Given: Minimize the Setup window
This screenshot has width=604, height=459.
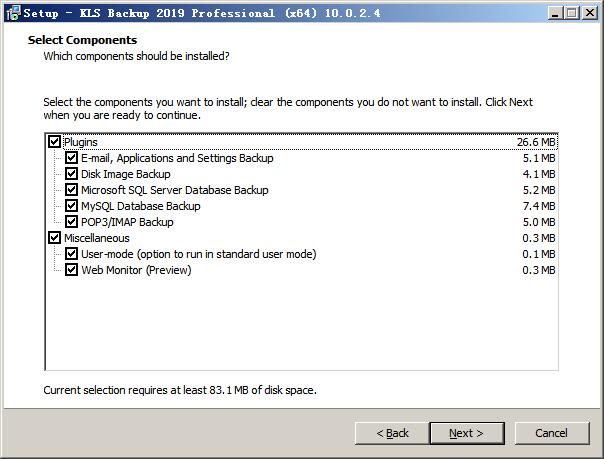Looking at the screenshot, I should coord(555,13).
